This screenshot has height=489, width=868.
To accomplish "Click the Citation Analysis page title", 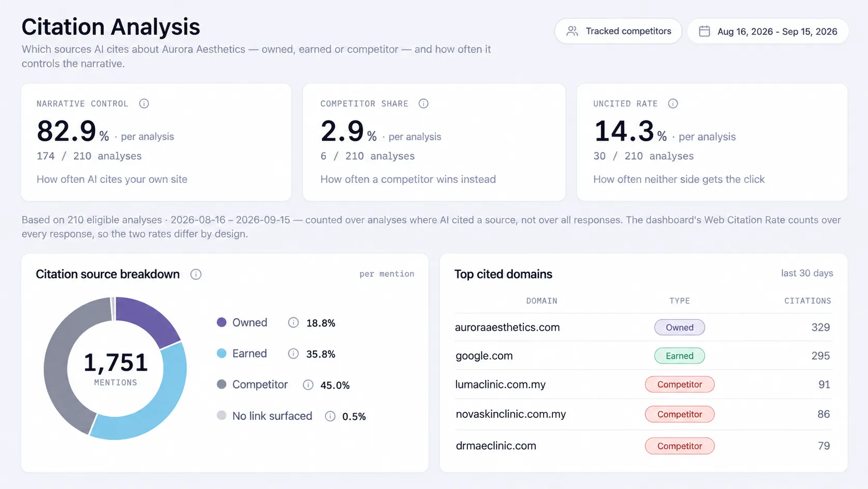I will [x=111, y=27].
